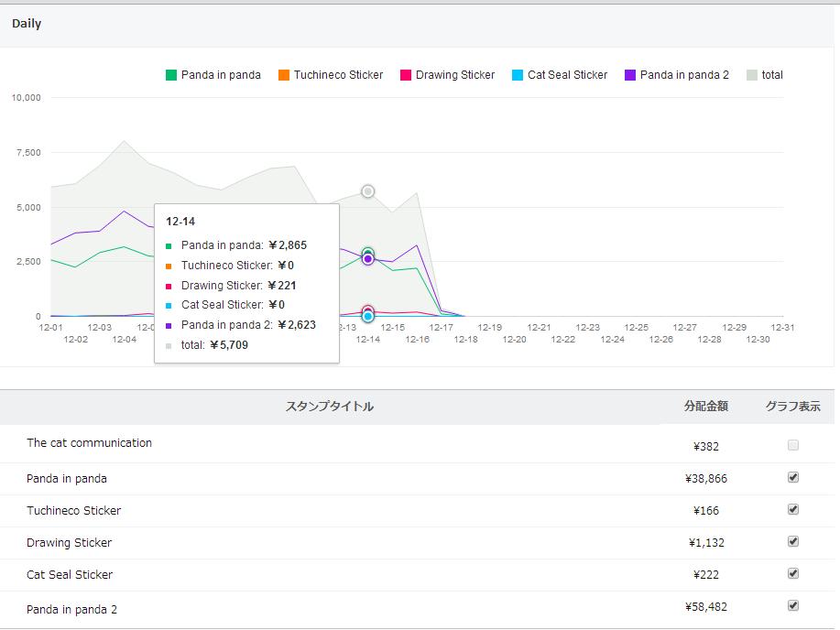The height and width of the screenshot is (630, 840).
Task: Click the スタンプタイトル column header
Action: [330, 407]
